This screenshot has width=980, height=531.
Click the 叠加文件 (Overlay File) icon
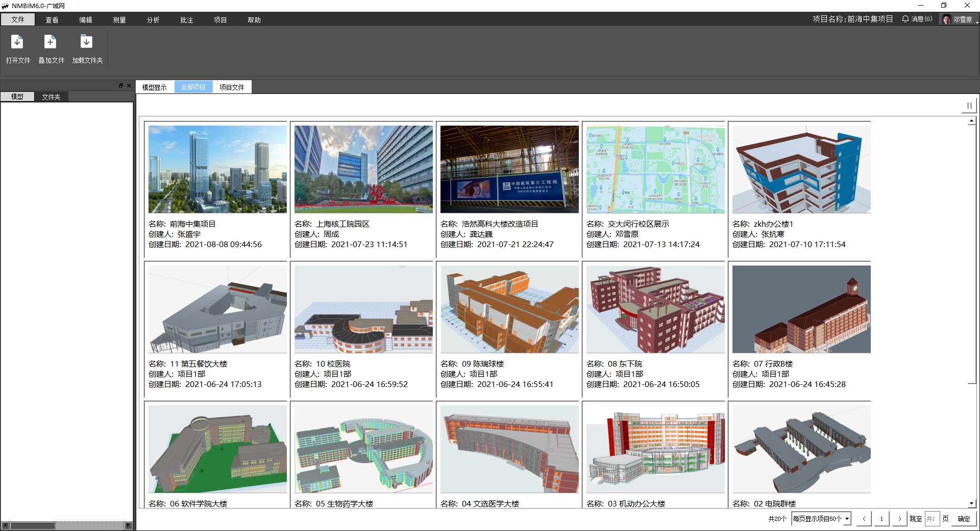point(51,42)
